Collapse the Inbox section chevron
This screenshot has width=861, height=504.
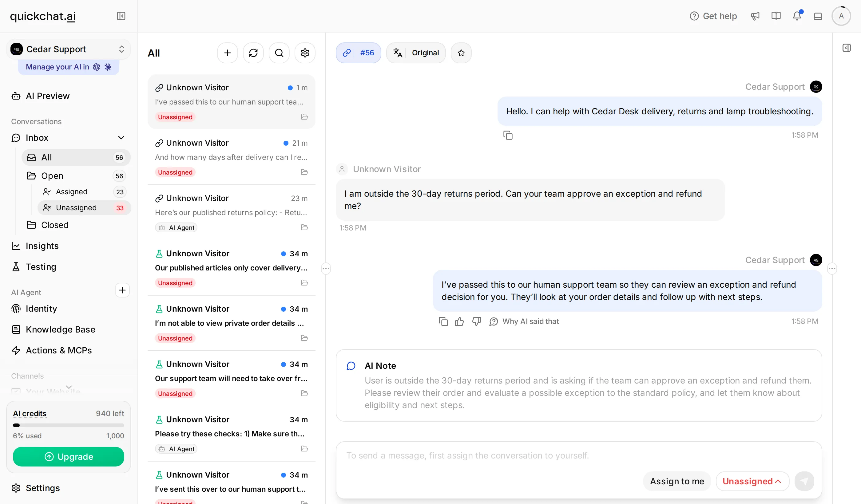point(121,138)
